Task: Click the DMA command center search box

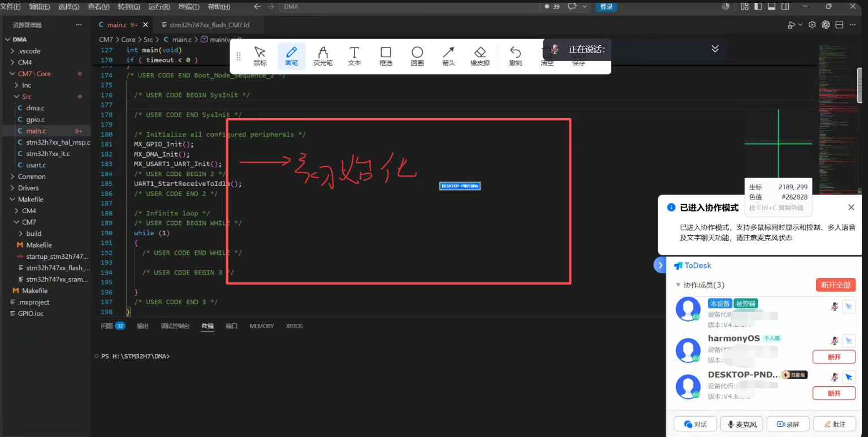Action: 410,7
